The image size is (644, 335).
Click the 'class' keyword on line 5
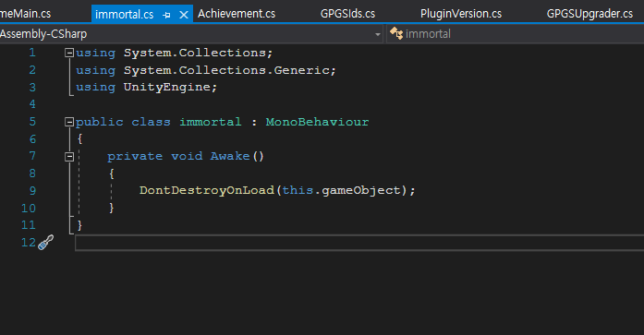coord(151,122)
